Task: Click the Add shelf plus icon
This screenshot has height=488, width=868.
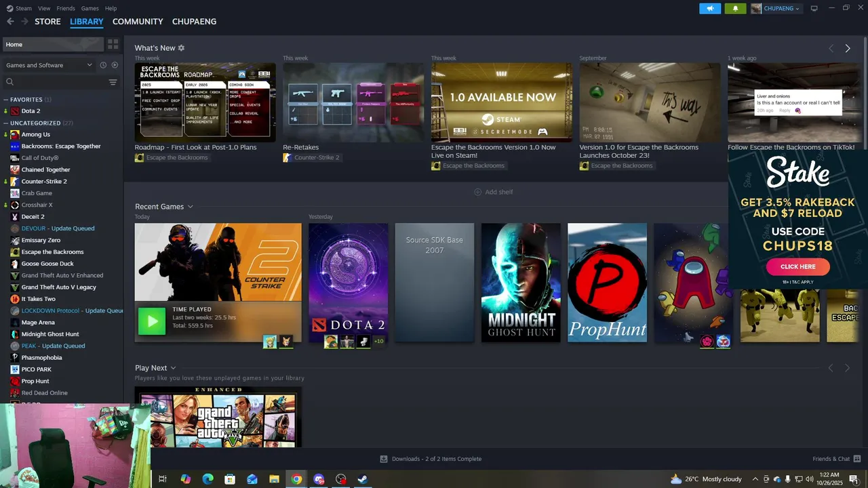Action: click(x=478, y=192)
